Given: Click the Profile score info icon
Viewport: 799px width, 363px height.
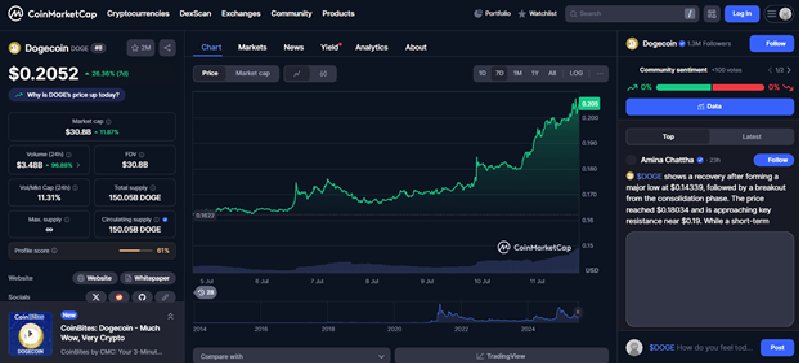Looking at the screenshot, I should [x=55, y=251].
